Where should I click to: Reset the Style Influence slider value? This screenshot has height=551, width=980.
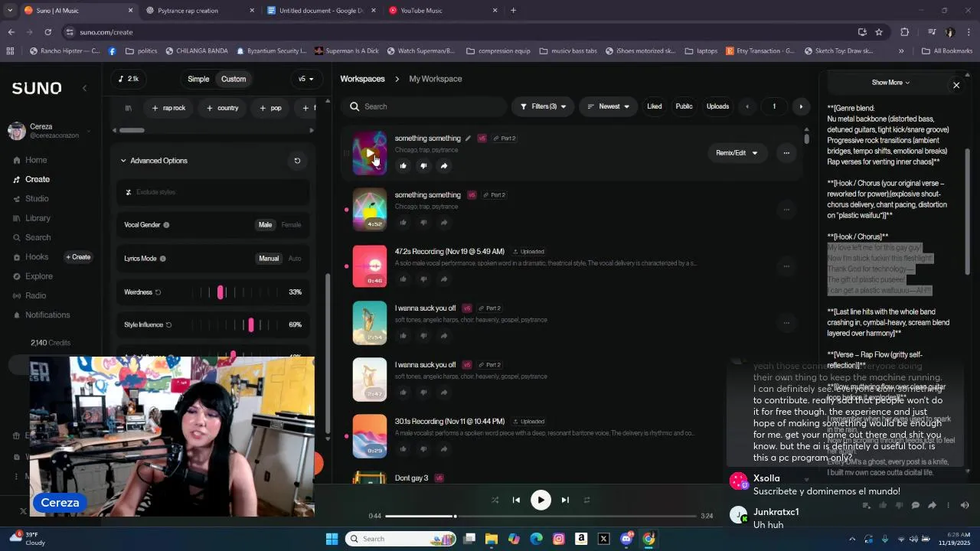(x=168, y=325)
